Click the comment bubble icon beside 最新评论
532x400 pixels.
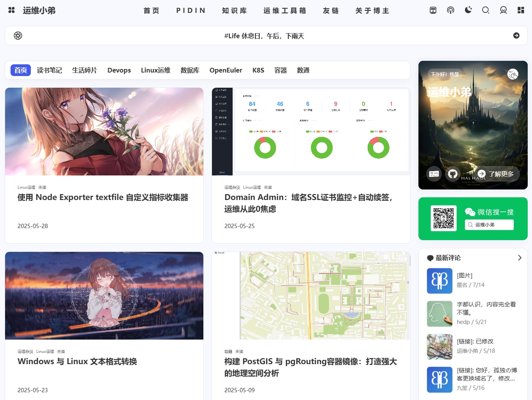click(x=430, y=258)
